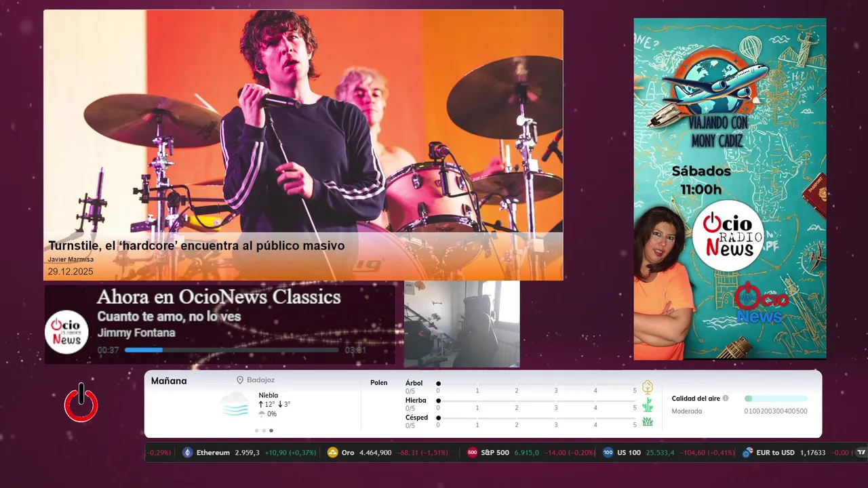Click Sábados 11:00h schedule text
Screen dimensions: 868x488
701,180
